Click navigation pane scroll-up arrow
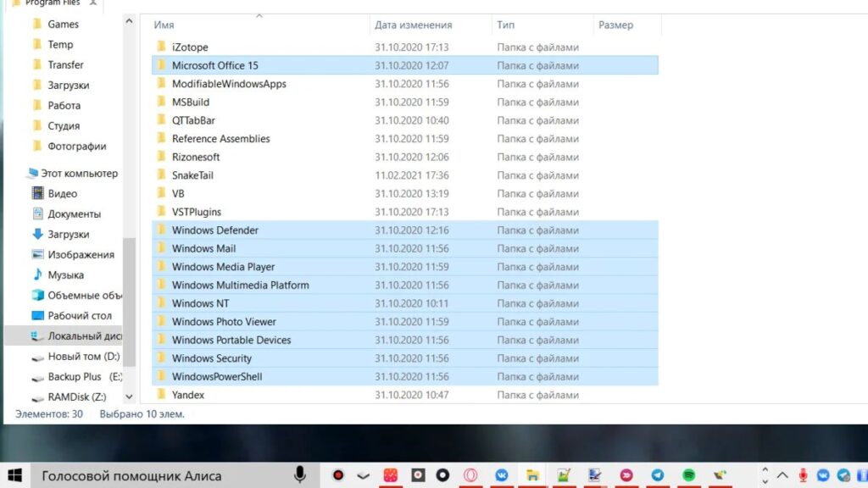The image size is (868, 488). 129,21
